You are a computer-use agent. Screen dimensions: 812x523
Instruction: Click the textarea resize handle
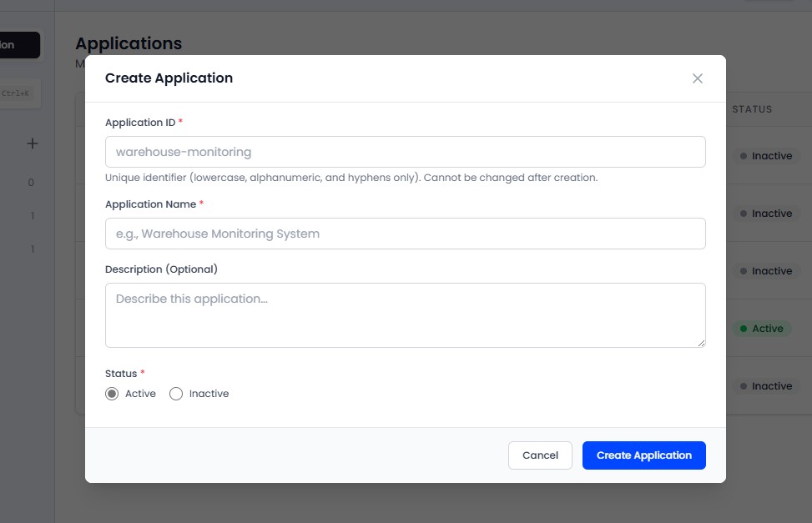[x=702, y=344]
